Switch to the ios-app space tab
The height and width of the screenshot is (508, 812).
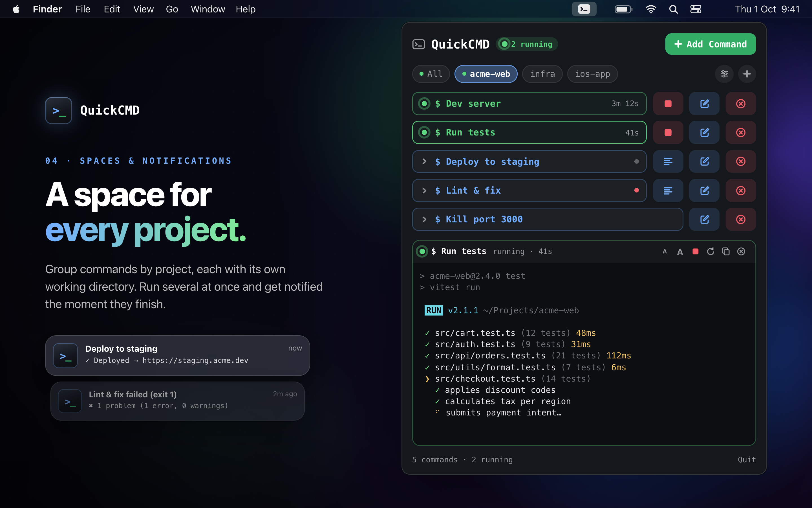click(592, 74)
